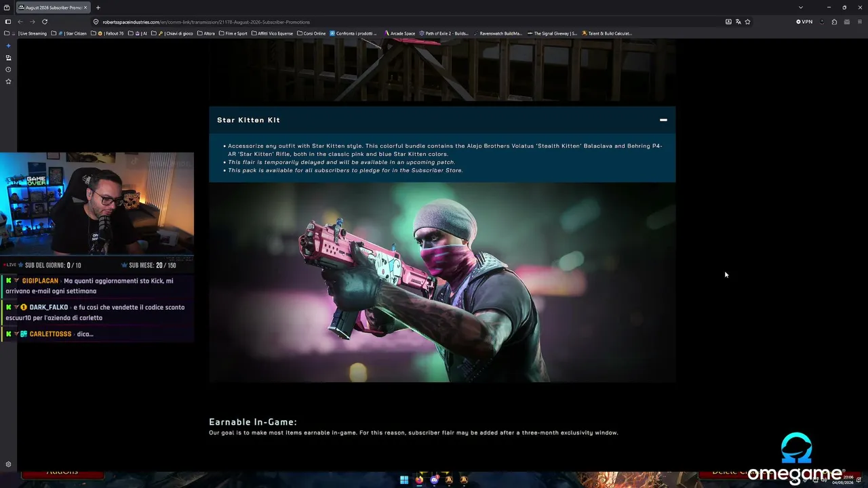Open the Ravenswatch BuildMa bookmark

click(x=498, y=33)
